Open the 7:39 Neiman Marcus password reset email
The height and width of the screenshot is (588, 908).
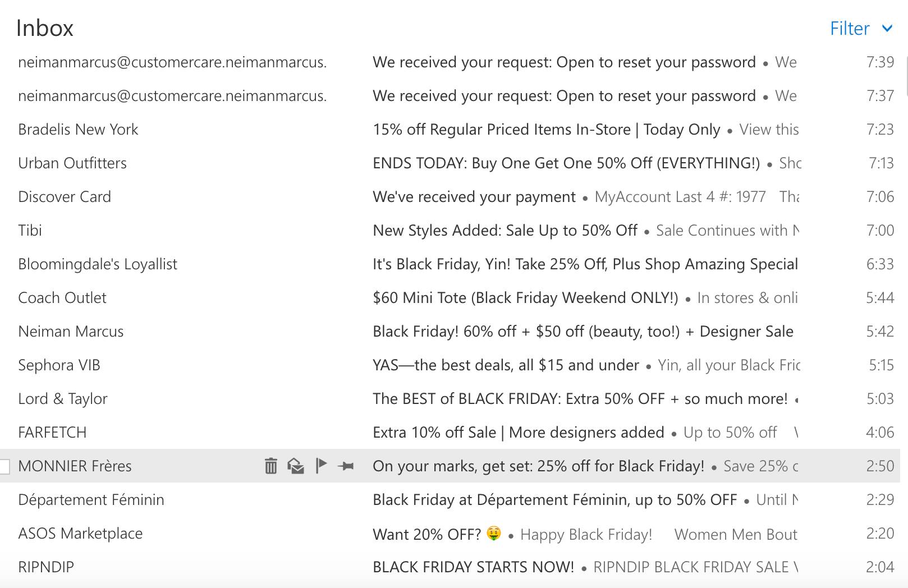(x=564, y=62)
